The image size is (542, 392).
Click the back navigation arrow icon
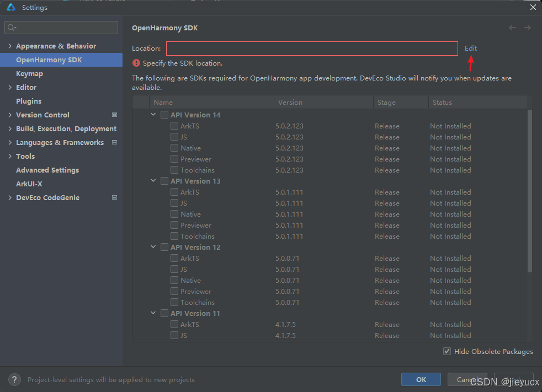coord(512,28)
